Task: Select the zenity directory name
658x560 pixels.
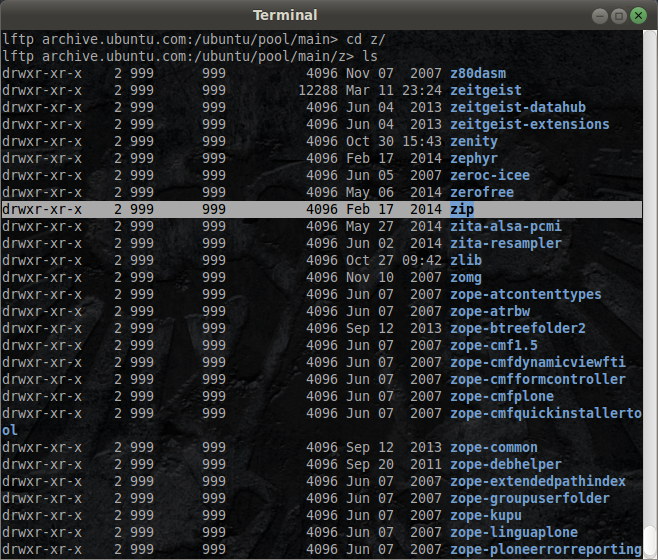Action: tap(474, 141)
